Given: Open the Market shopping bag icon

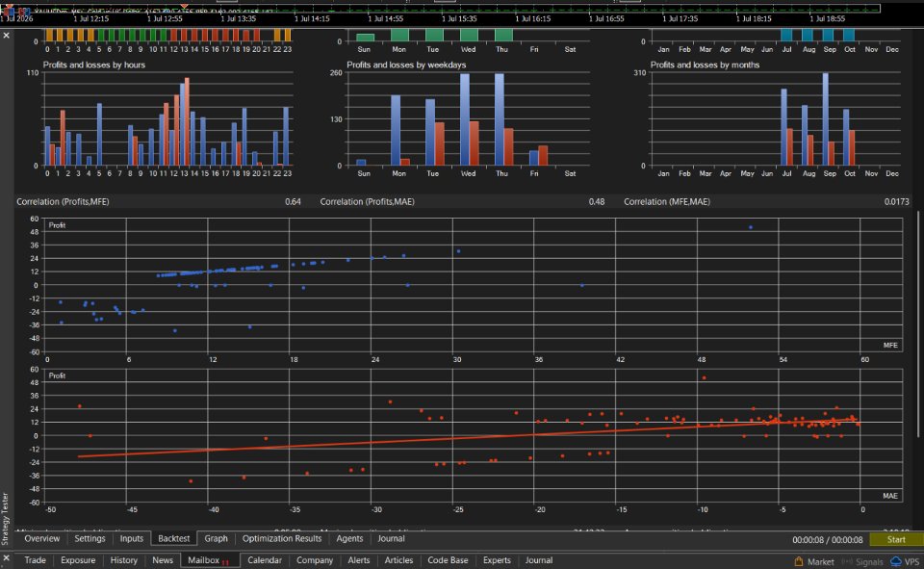Looking at the screenshot, I should click(x=799, y=561).
